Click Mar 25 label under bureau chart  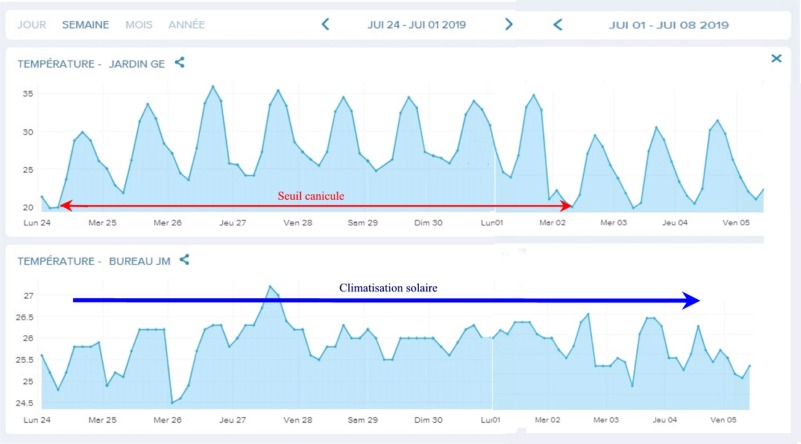click(x=102, y=420)
